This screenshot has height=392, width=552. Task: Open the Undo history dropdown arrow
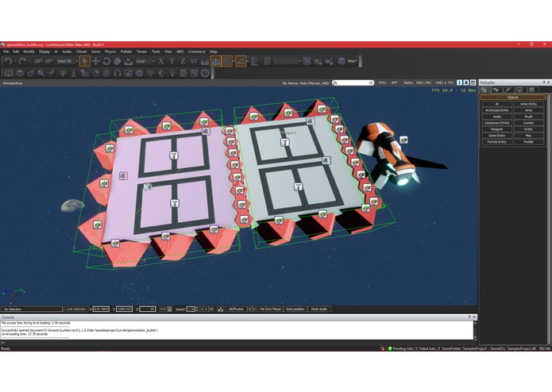pos(15,62)
